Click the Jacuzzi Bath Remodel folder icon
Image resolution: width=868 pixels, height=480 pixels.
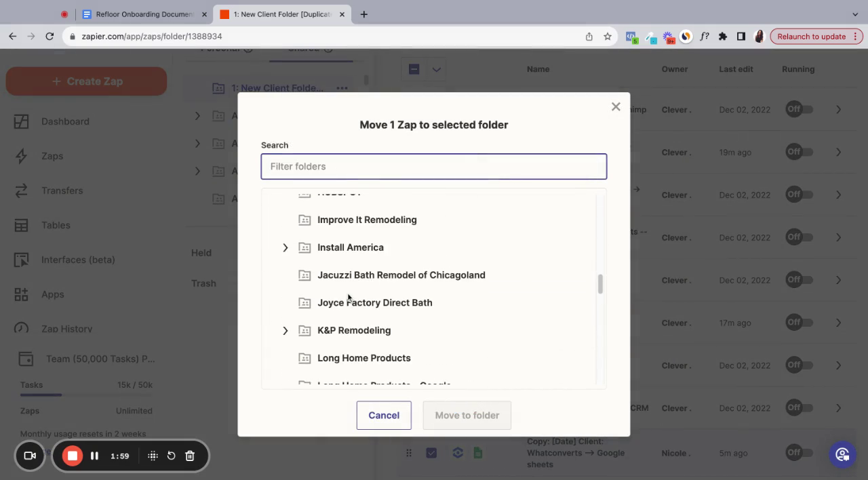pos(304,275)
